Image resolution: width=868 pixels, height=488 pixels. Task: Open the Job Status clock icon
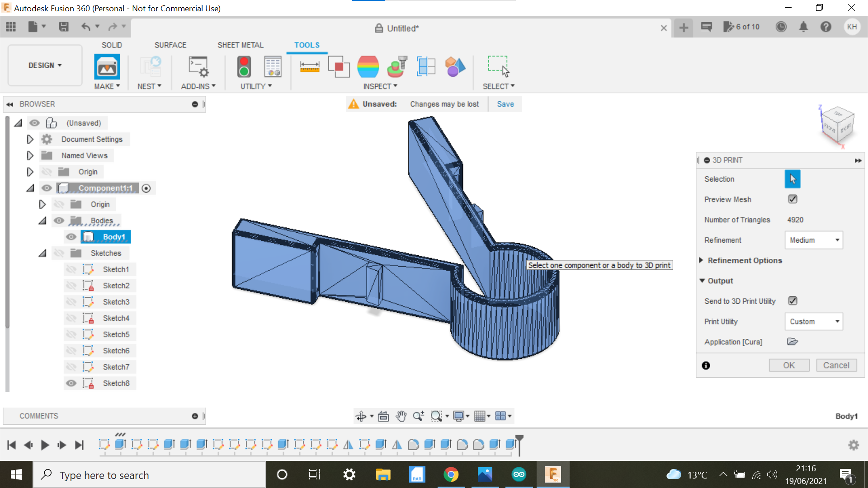[x=781, y=27]
